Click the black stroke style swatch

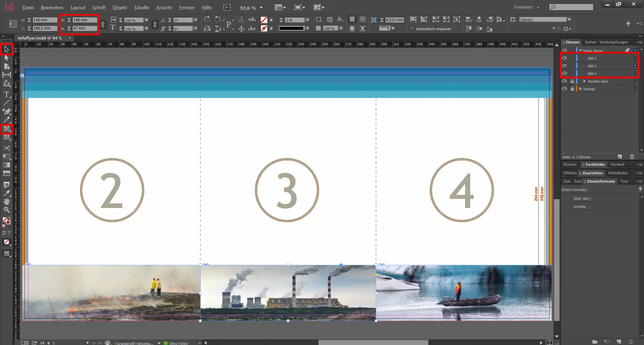point(291,28)
